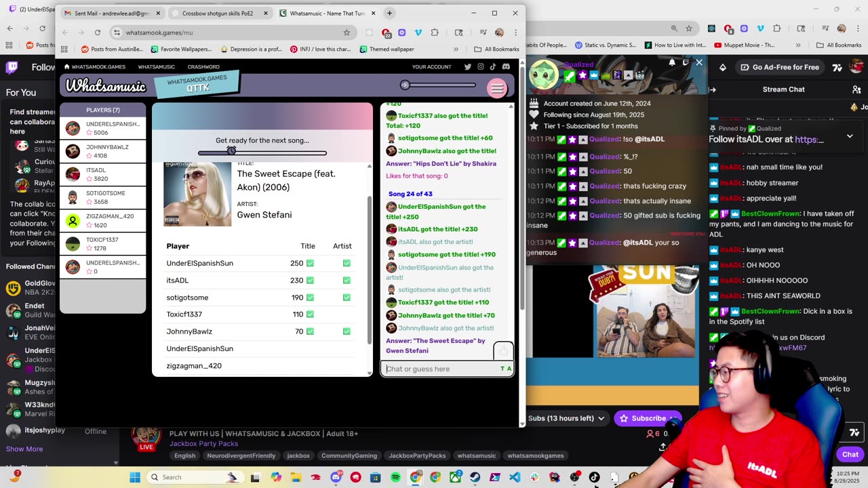Screen dimensions: 868x488
Task: Expand the pinned message chevron in Stream Chat
Action: click(x=850, y=136)
